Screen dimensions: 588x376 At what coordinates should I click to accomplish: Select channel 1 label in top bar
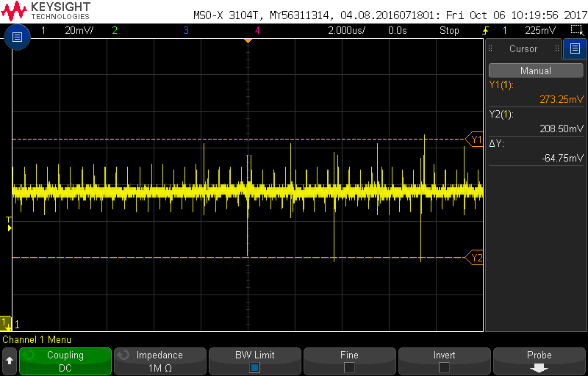[x=43, y=30]
